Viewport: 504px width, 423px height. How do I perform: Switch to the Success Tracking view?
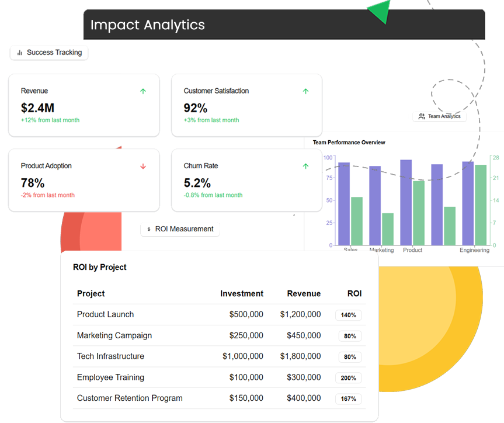pyautogui.click(x=49, y=53)
